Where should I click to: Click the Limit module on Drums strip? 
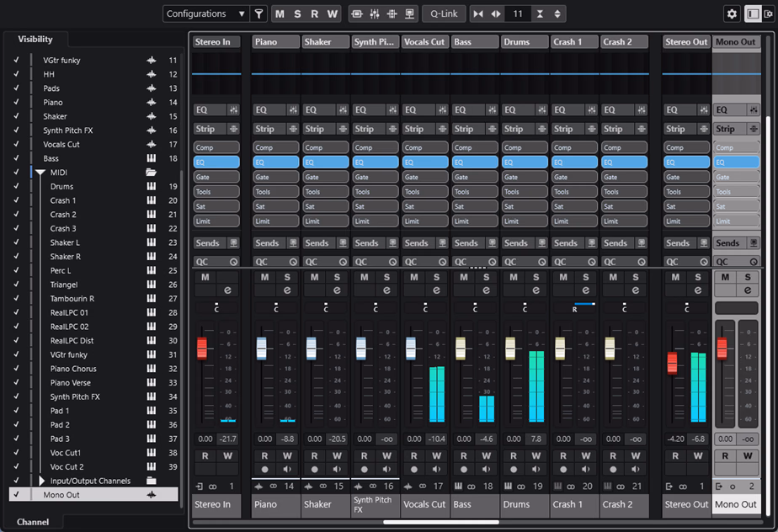pos(525,221)
